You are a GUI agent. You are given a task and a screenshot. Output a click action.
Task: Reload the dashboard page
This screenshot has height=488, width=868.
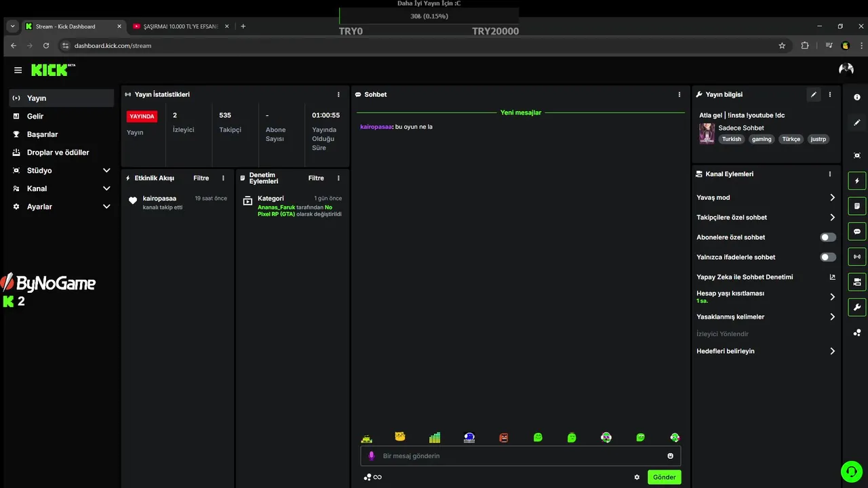[46, 45]
